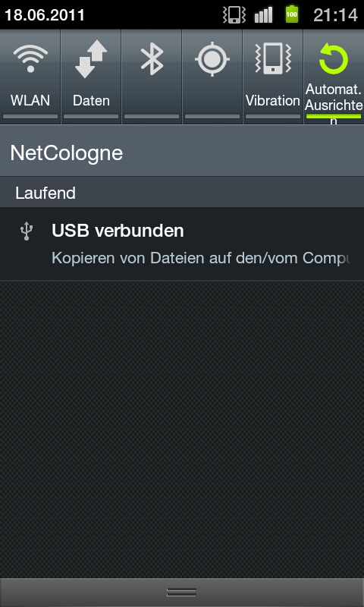364x607 pixels.
Task: Tap the 21:14 clock
Action: 335,15
